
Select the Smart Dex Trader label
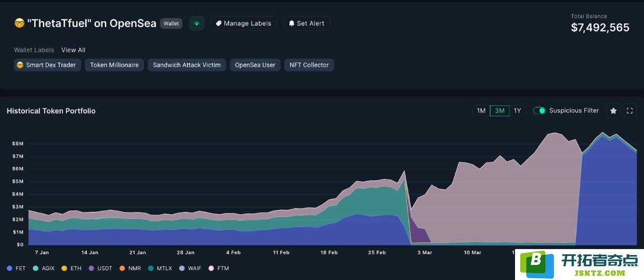coord(47,65)
